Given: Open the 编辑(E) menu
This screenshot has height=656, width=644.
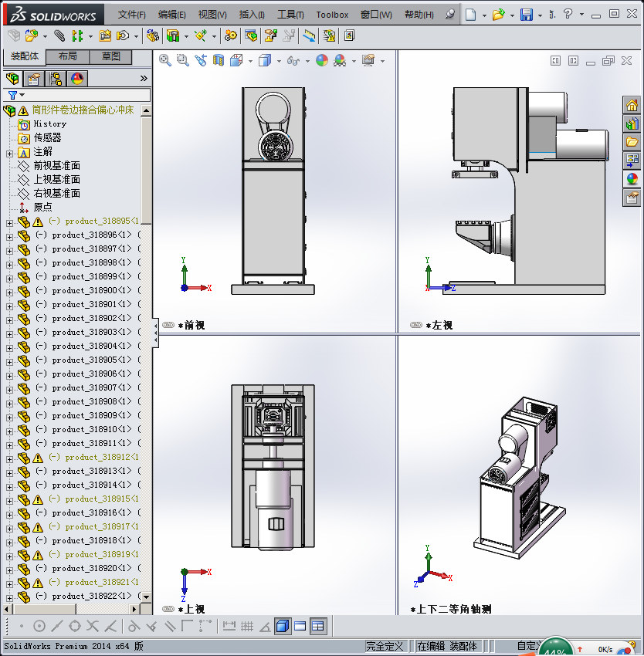Looking at the screenshot, I should click(171, 15).
